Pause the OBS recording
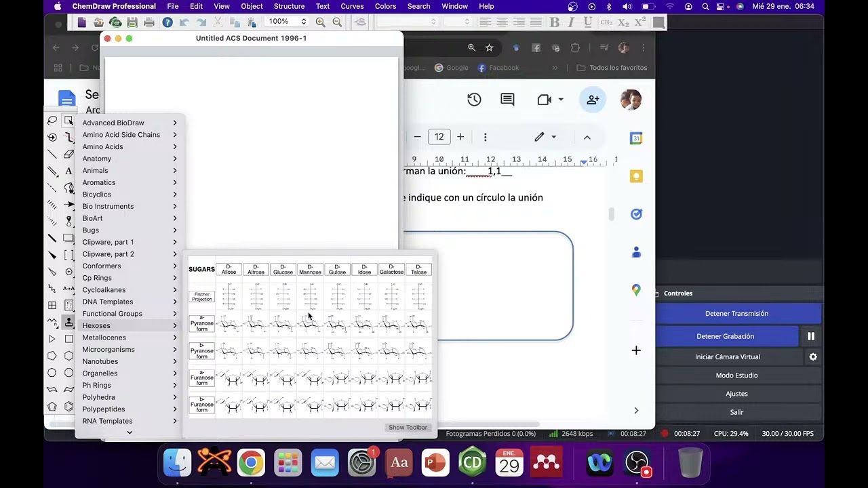868x488 pixels. coord(810,336)
